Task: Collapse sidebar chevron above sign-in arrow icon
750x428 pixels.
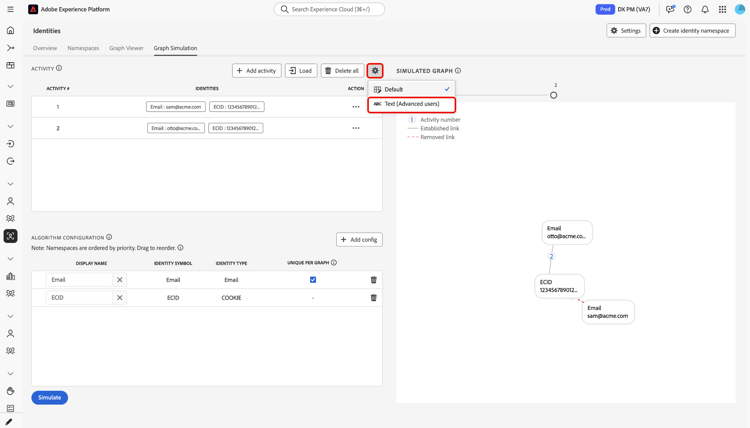Action: (11, 127)
